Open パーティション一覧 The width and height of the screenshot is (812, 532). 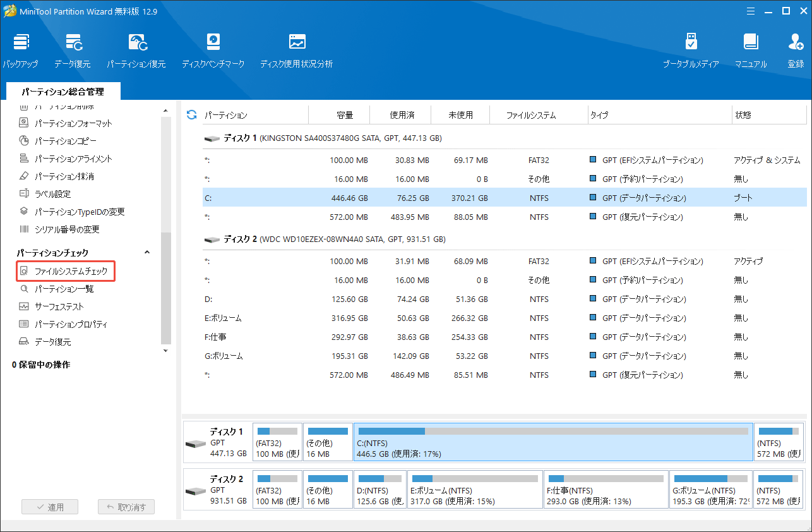[56, 289]
